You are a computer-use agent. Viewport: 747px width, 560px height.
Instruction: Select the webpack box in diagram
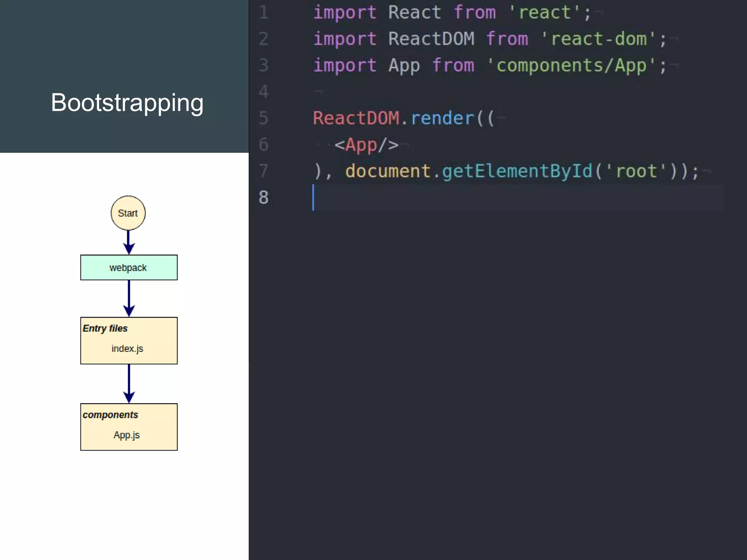tap(129, 268)
